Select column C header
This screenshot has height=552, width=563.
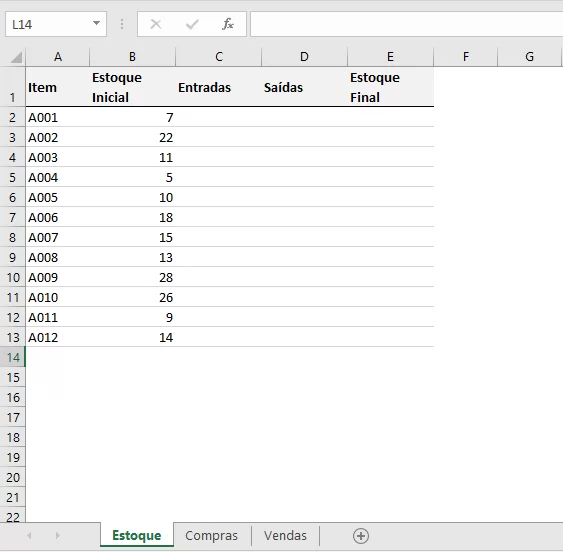coord(219,57)
